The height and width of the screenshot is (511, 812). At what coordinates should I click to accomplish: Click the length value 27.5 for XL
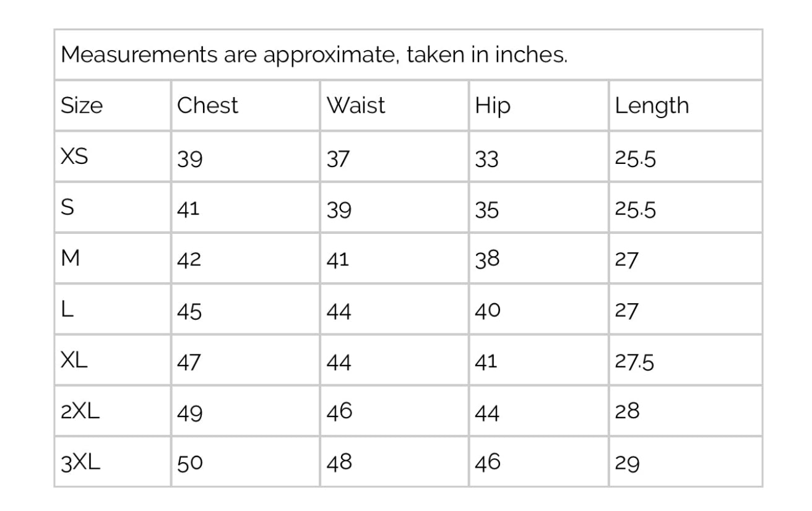tap(634, 362)
